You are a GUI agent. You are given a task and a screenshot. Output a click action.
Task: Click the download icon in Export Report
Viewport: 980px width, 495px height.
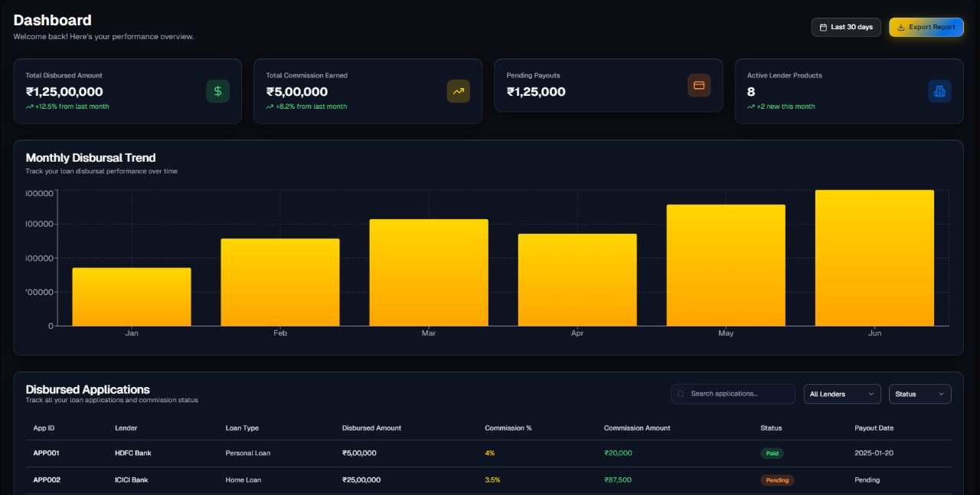pos(901,28)
